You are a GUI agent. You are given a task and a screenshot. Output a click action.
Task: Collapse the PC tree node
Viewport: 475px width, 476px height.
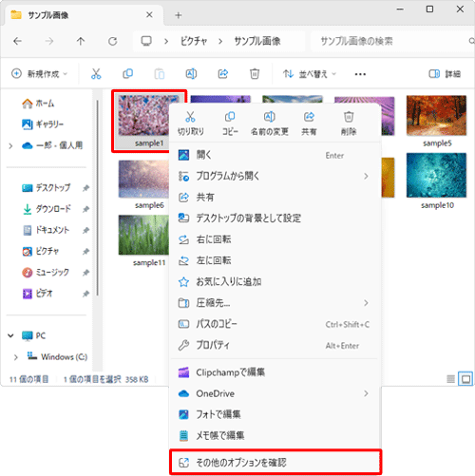pos(10,335)
